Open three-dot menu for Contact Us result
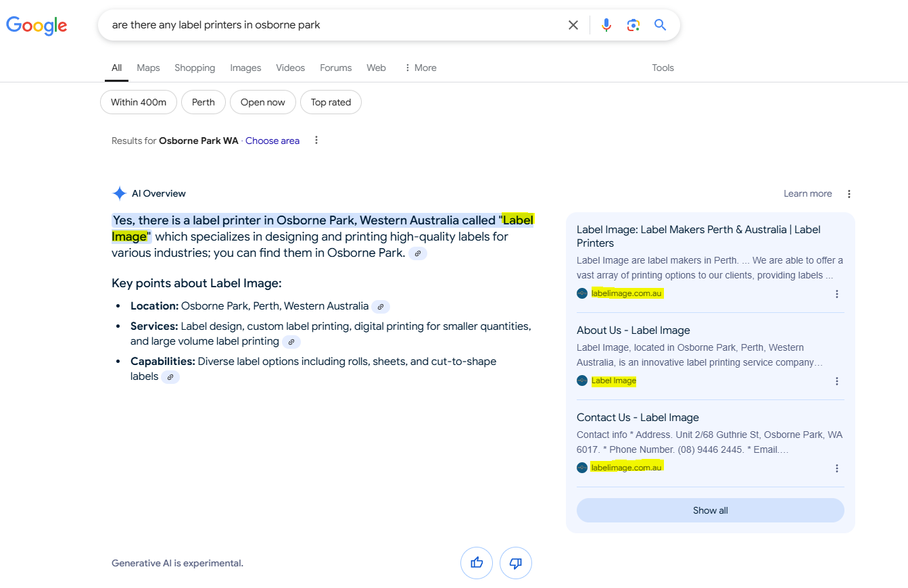The image size is (908, 588). point(837,468)
